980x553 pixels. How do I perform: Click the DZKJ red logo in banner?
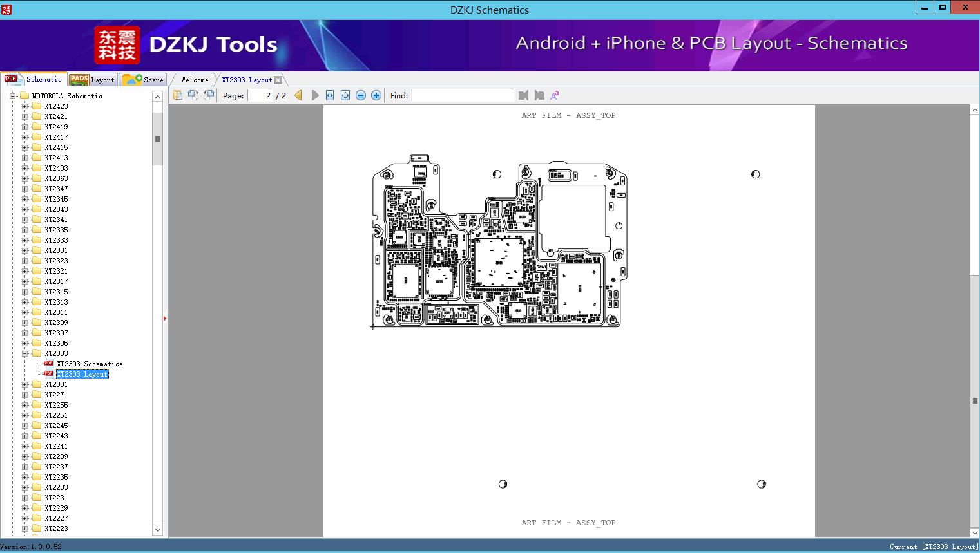(117, 45)
